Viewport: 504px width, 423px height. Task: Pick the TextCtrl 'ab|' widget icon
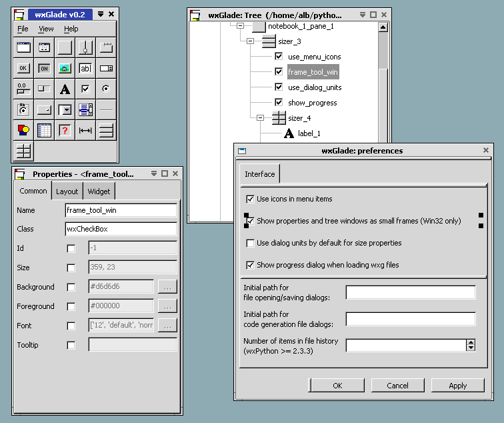[x=85, y=68]
